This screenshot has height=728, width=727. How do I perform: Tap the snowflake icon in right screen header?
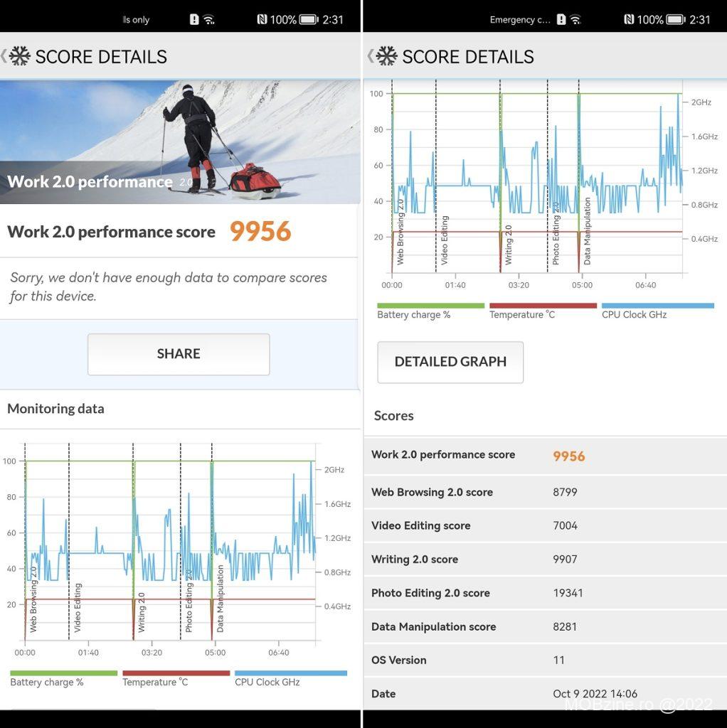click(386, 56)
